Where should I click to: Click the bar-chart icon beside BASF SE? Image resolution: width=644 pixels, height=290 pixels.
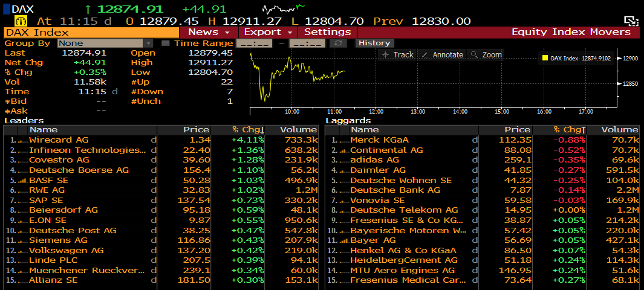coord(24,181)
